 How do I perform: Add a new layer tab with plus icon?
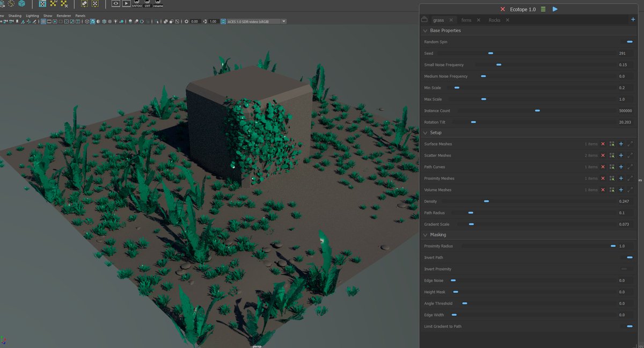(x=633, y=20)
